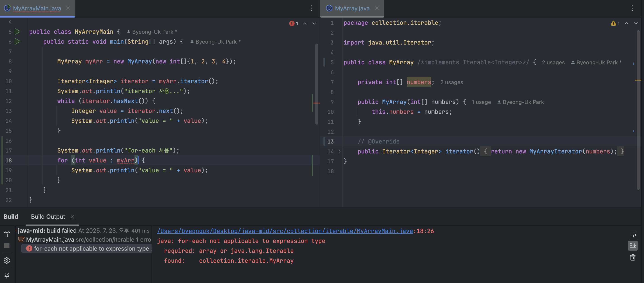
Task: Select for-each not applicable error node
Action: tap(91, 249)
